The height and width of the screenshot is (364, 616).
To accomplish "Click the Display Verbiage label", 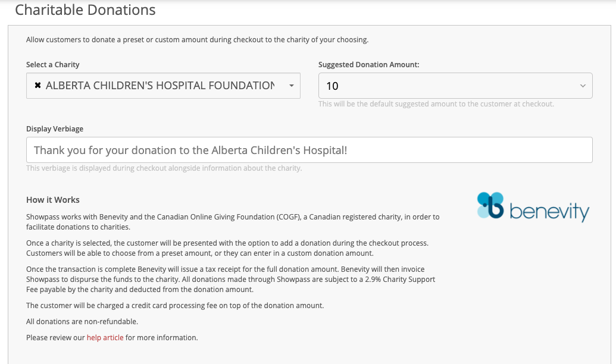I will 55,129.
